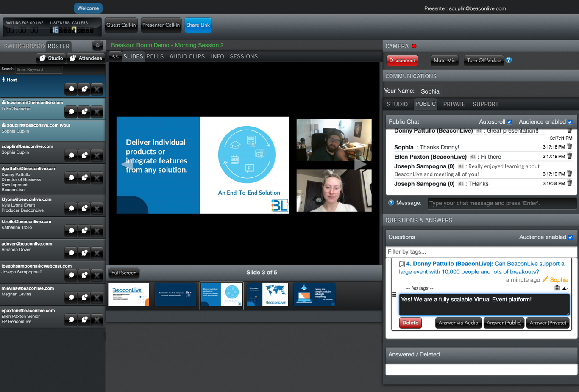The width and height of the screenshot is (579, 392).
Task: Remove Host using the X button
Action: point(97,89)
